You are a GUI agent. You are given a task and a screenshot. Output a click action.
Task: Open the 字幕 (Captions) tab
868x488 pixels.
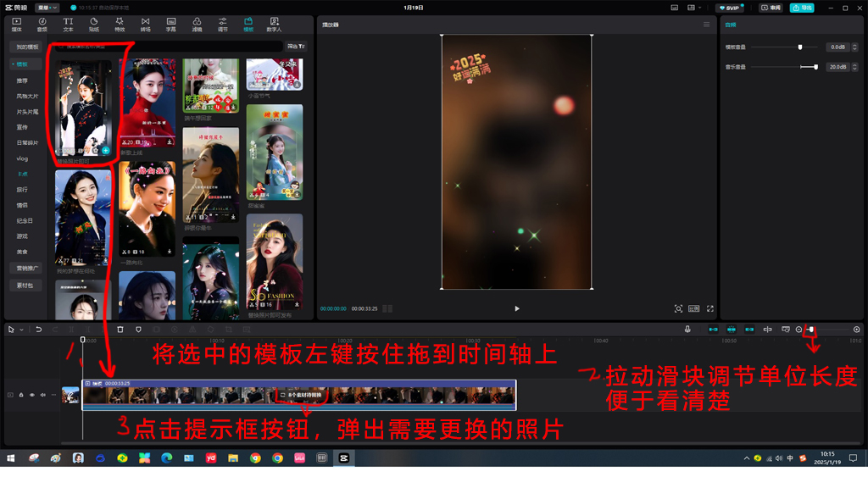coord(171,25)
